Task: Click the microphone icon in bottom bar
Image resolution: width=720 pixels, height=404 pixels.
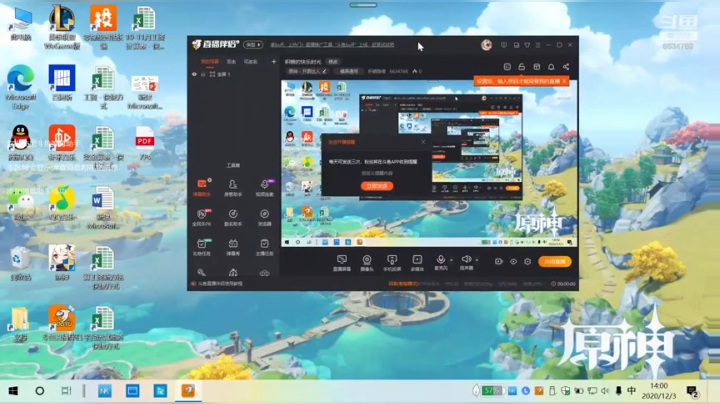Action: point(440,262)
